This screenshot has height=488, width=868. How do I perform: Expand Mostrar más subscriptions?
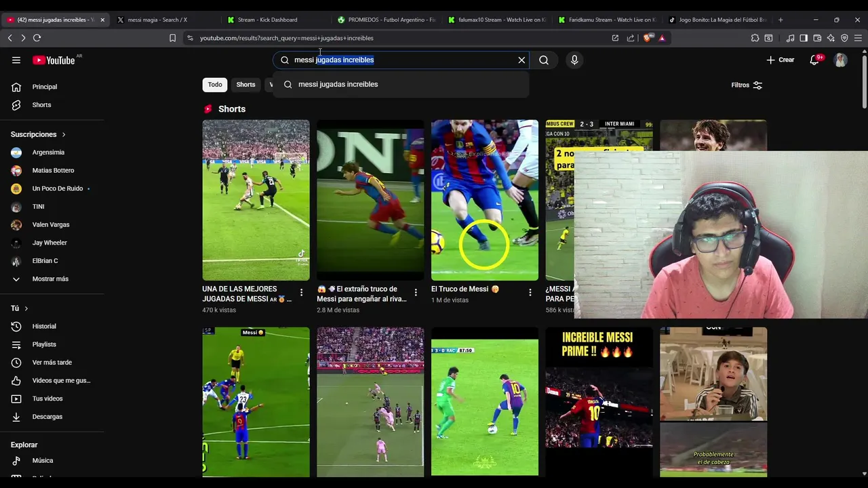coord(50,279)
